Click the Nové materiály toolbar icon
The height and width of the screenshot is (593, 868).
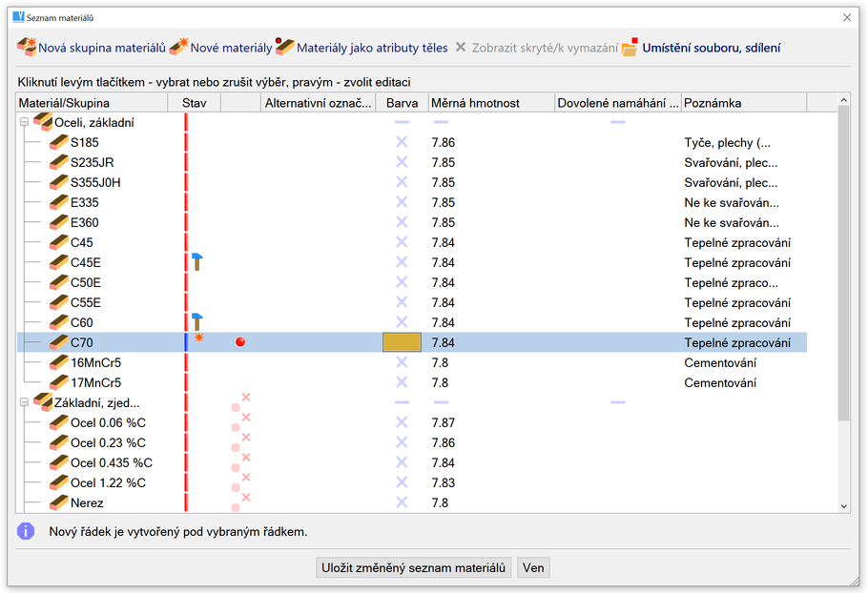click(x=178, y=48)
